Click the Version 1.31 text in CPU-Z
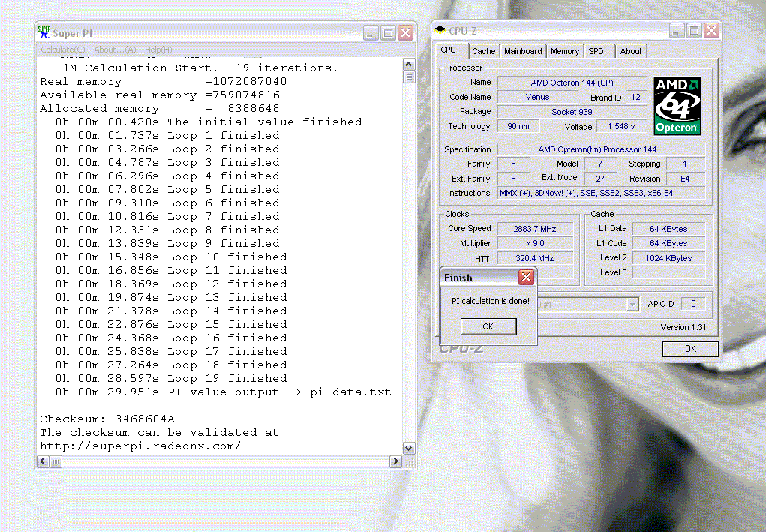 click(x=683, y=327)
